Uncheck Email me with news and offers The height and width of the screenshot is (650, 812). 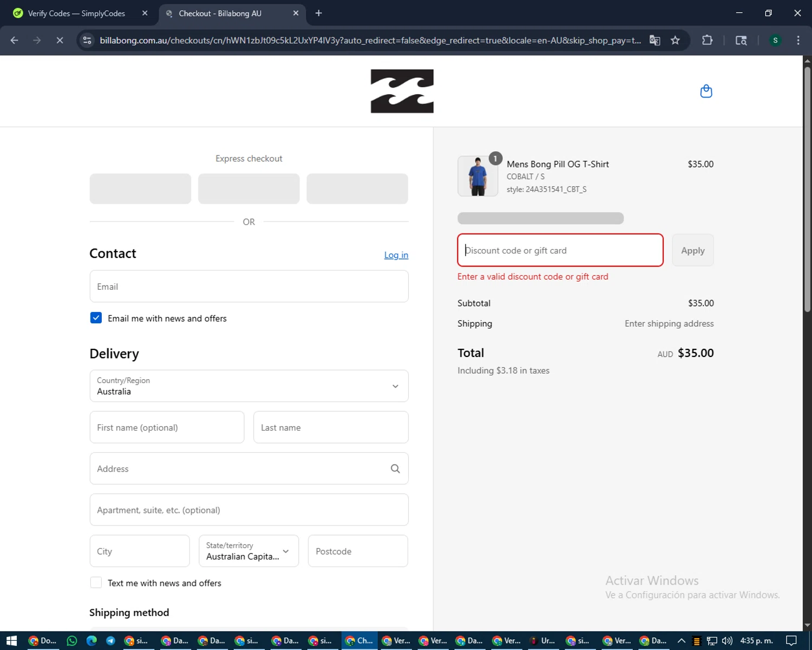point(96,318)
